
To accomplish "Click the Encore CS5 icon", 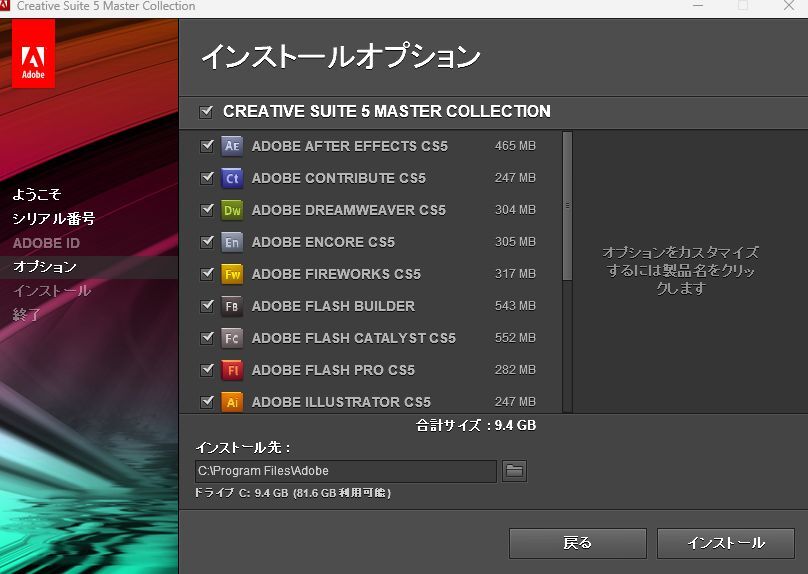I will (x=232, y=242).
